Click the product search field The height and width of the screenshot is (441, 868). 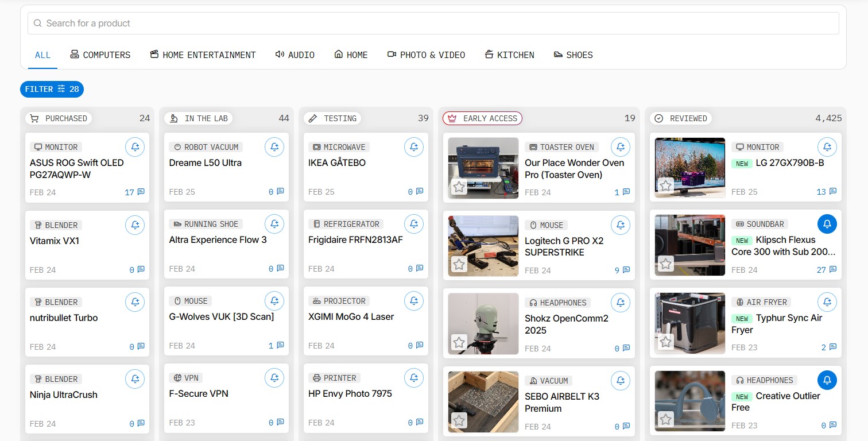[x=433, y=24]
